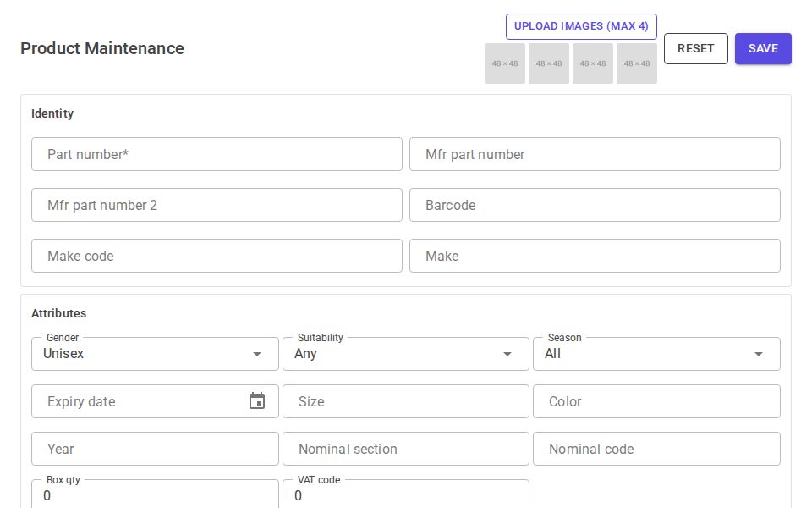Viewport: 812px width, 508px height.
Task: Click the Mfr part number field
Action: point(595,154)
